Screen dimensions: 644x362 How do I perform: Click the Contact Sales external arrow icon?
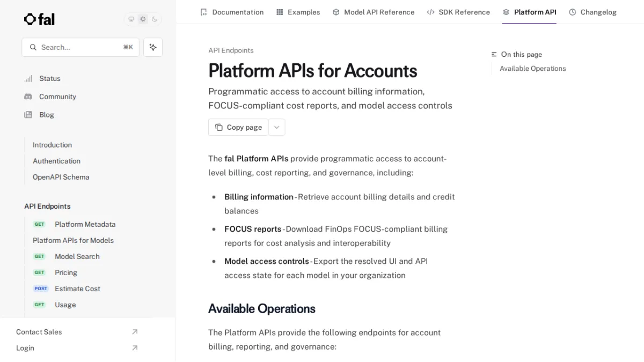pyautogui.click(x=135, y=332)
